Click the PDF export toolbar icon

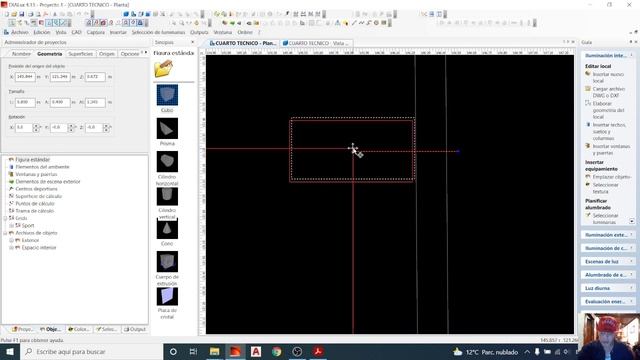pyautogui.click(x=46, y=14)
